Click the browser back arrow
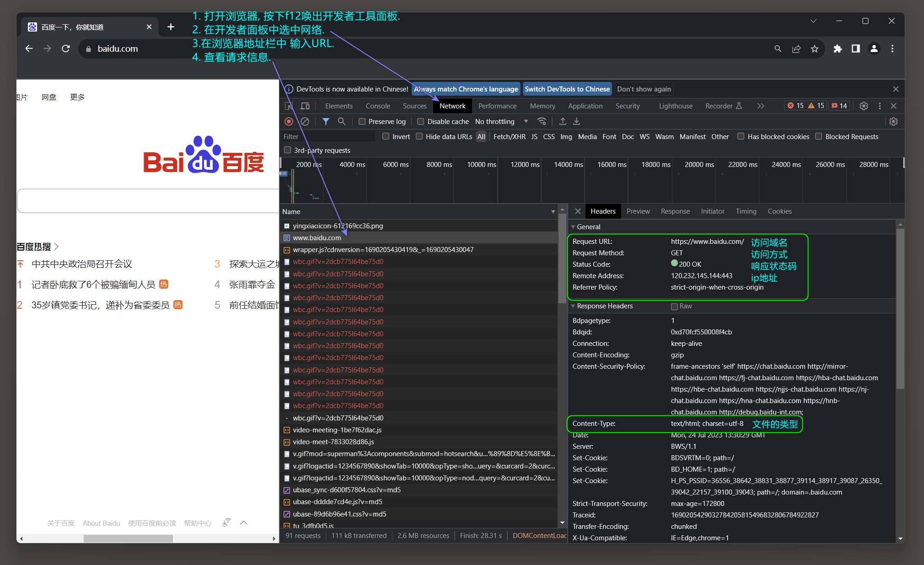Image resolution: width=924 pixels, height=565 pixels. [x=29, y=48]
